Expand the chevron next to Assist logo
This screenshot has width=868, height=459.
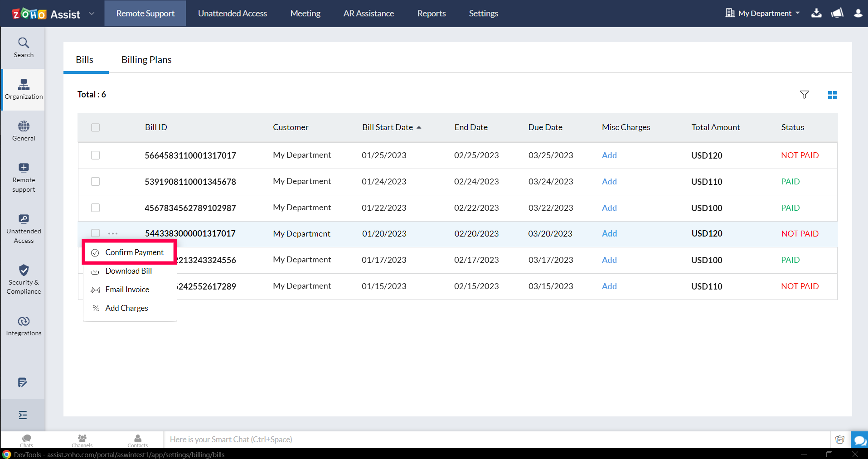(92, 13)
